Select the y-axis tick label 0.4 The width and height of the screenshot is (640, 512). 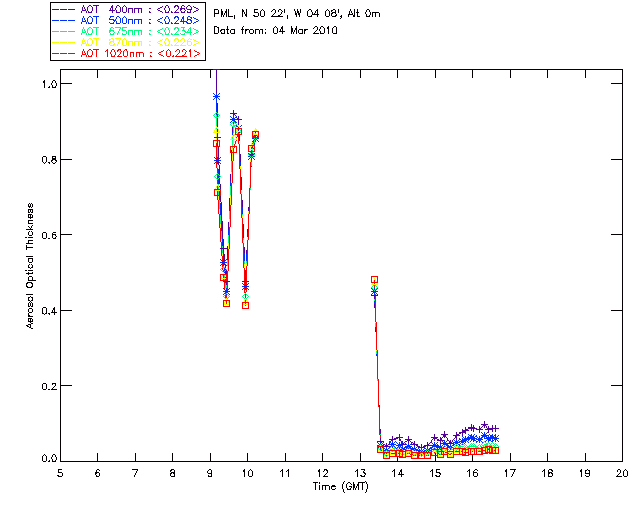click(46, 310)
